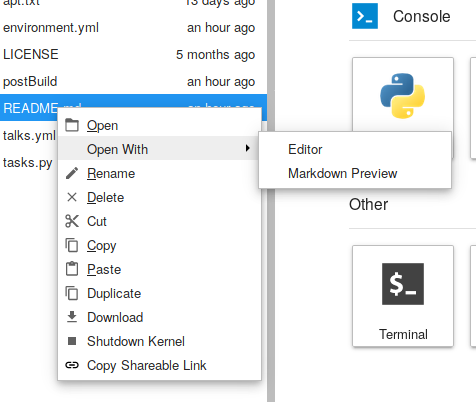Select Markdown Preview from submenu
Image resolution: width=476 pixels, height=402 pixels.
(355, 173)
